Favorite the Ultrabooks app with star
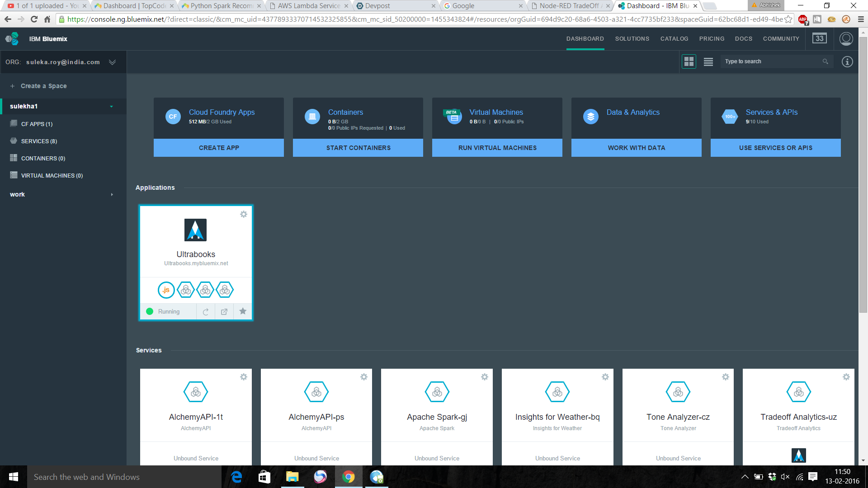The width and height of the screenshot is (868, 488). tap(243, 311)
